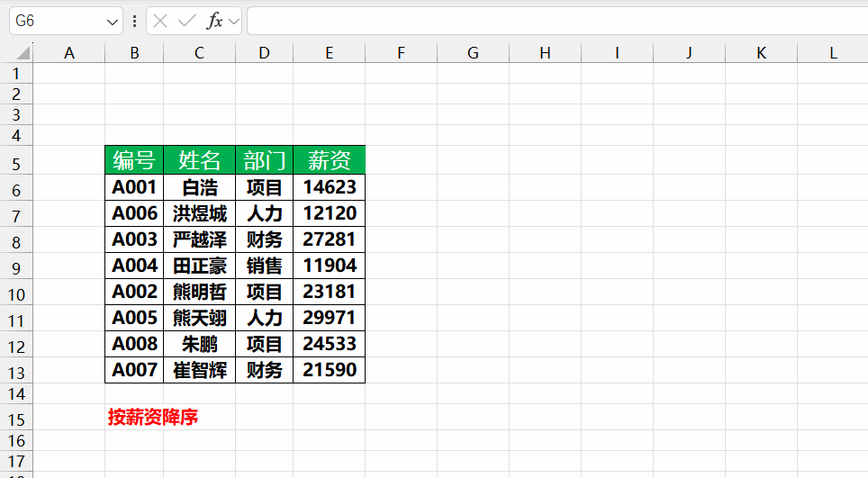Select the name cell 熊明哲
The height and width of the screenshot is (478, 868).
(x=199, y=292)
